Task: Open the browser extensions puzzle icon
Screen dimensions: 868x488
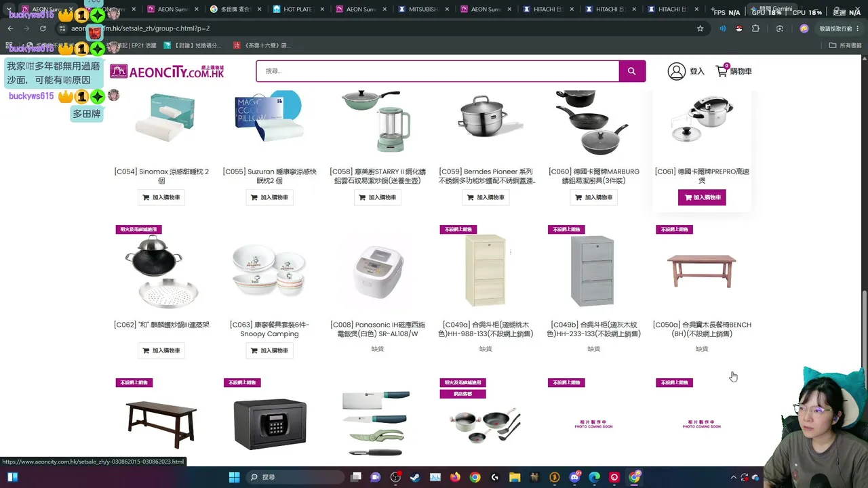Action: [x=755, y=28]
